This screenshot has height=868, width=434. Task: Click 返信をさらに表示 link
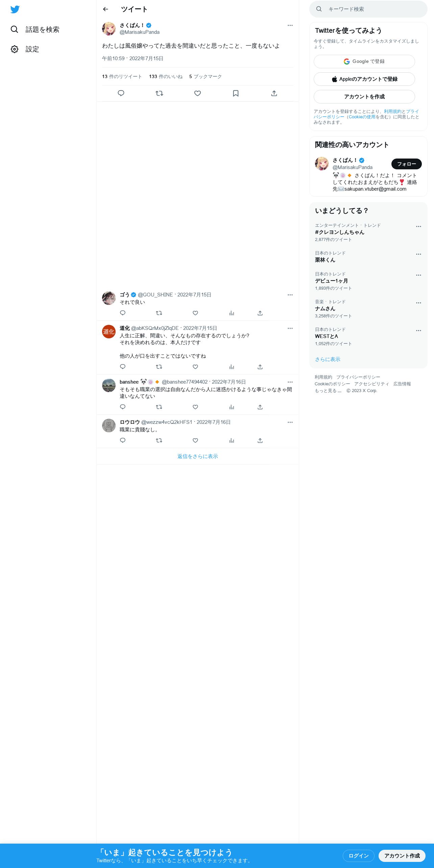pyautogui.click(x=198, y=456)
